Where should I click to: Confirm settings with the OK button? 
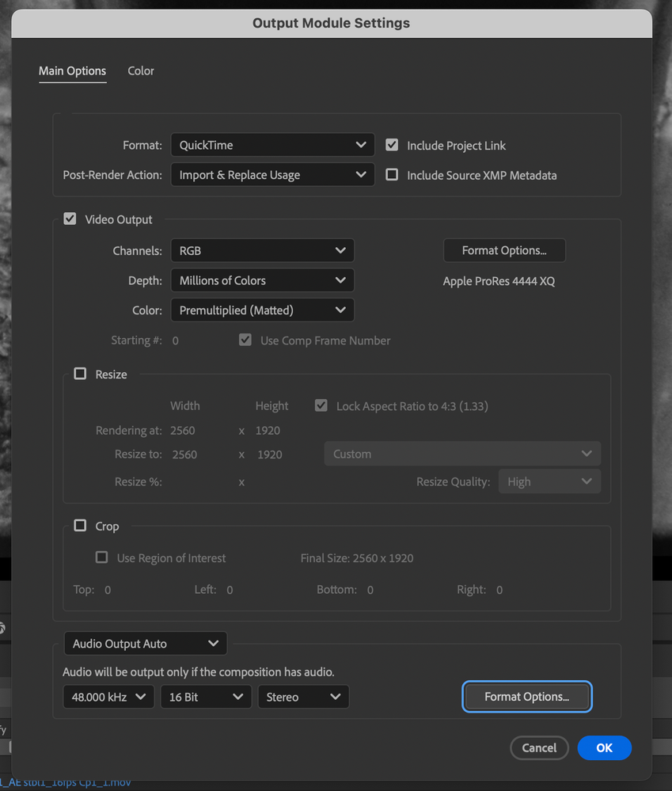click(604, 747)
